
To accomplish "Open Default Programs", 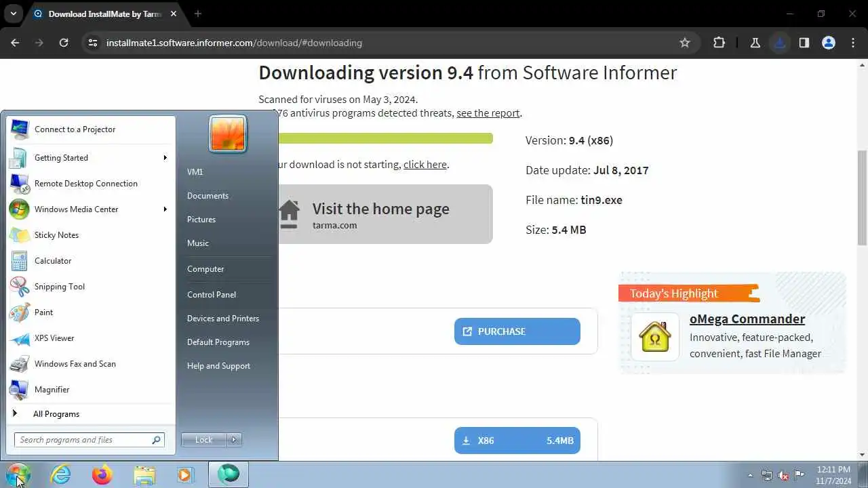I will pos(218,342).
